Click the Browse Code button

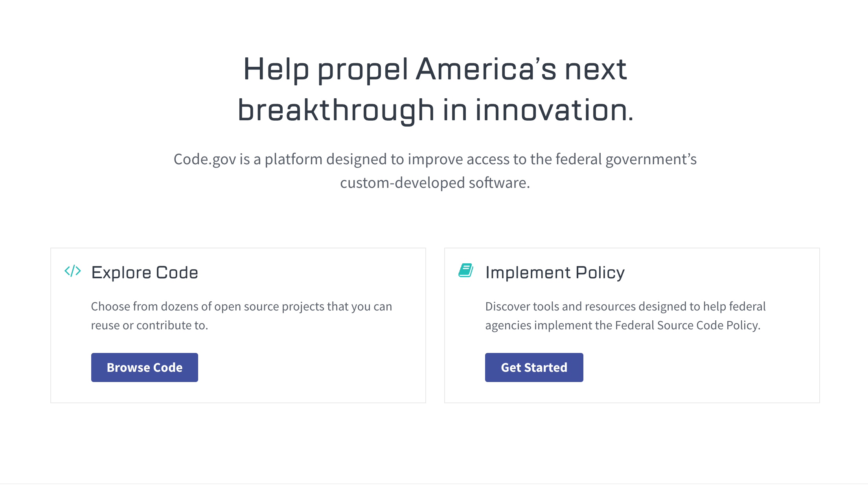tap(144, 367)
